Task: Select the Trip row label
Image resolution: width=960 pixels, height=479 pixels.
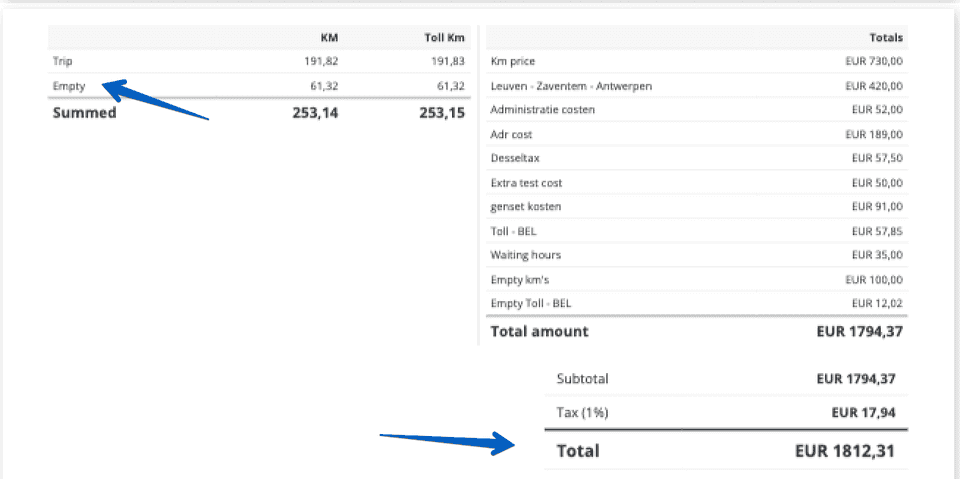Action: 62,61
